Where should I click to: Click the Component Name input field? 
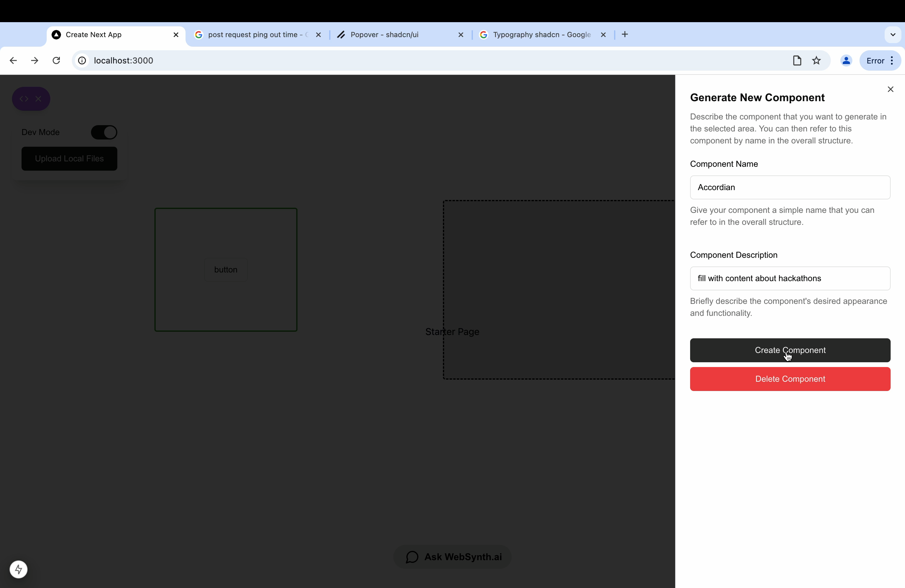coord(790,187)
